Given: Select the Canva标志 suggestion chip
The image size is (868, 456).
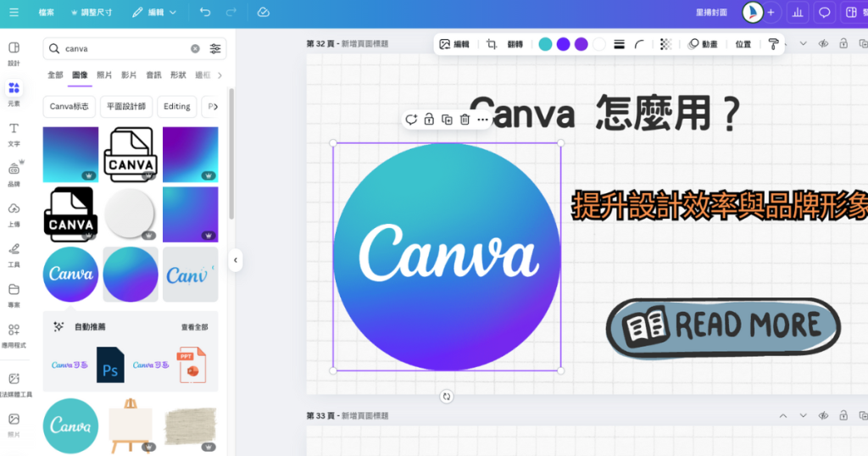Looking at the screenshot, I should pyautogui.click(x=70, y=106).
